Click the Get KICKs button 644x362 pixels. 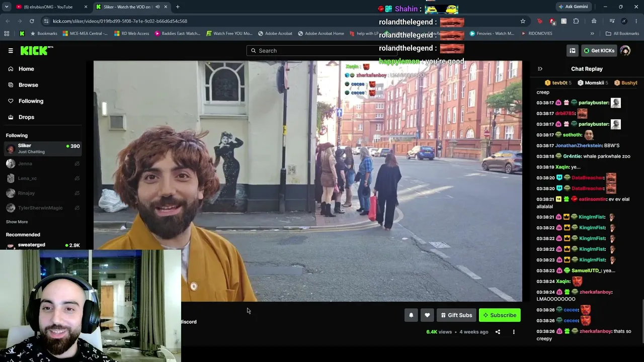599,50
